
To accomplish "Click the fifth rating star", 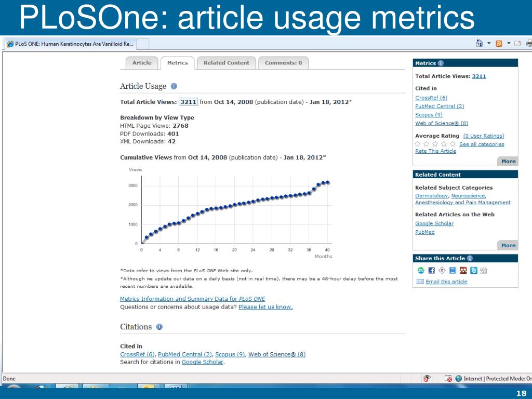I will pyautogui.click(x=453, y=144).
